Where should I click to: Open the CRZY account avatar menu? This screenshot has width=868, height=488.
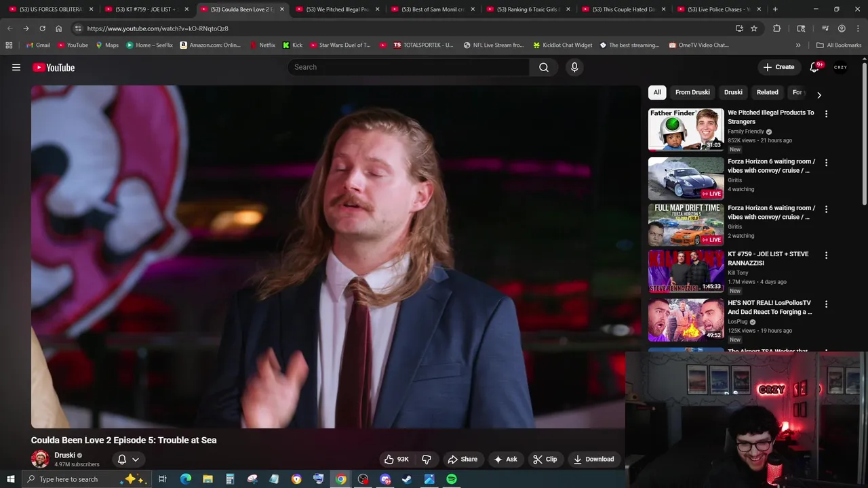(x=841, y=67)
